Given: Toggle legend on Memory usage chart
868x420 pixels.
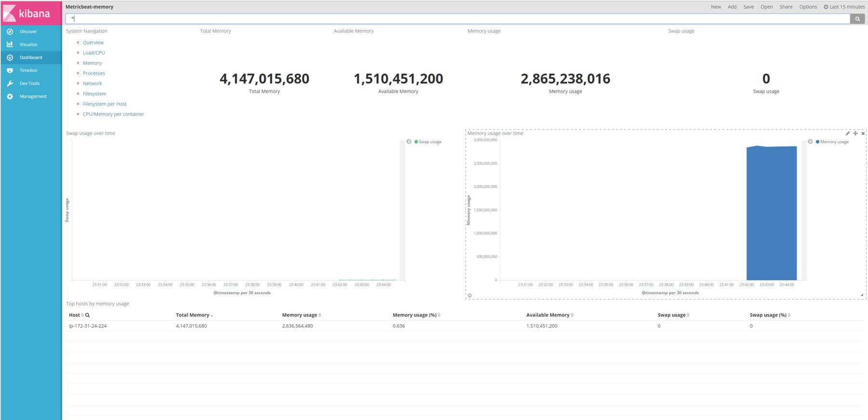Looking at the screenshot, I should 811,142.
